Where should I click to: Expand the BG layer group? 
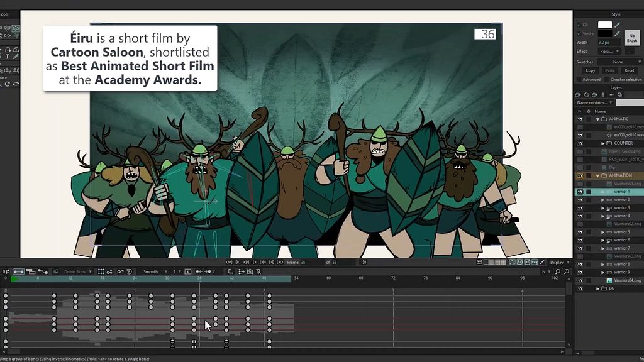[597, 288]
